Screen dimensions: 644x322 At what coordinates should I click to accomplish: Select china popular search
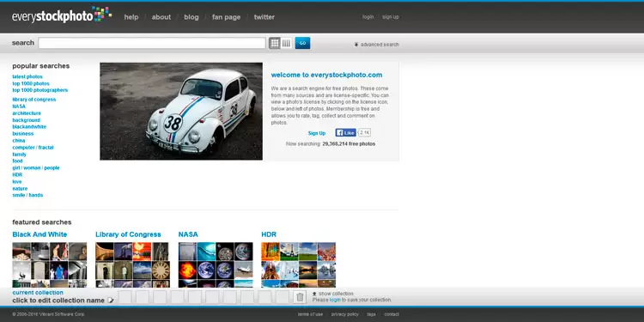(19, 141)
